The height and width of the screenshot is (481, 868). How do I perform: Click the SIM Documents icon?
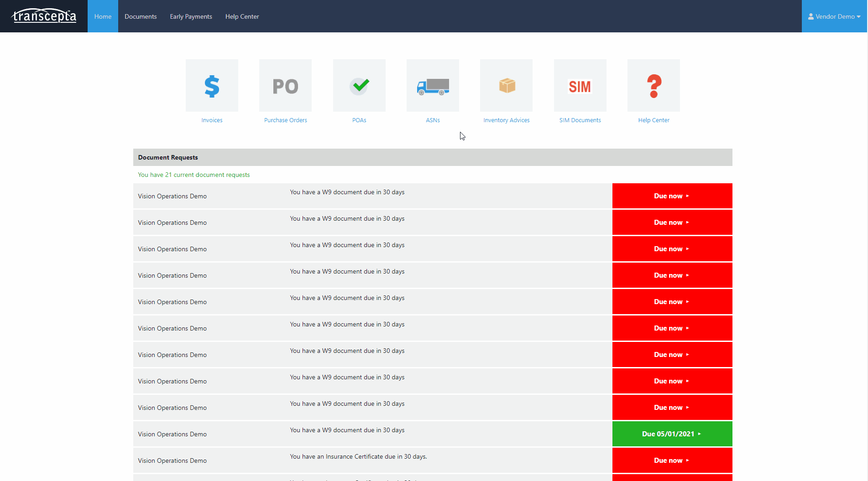point(580,86)
